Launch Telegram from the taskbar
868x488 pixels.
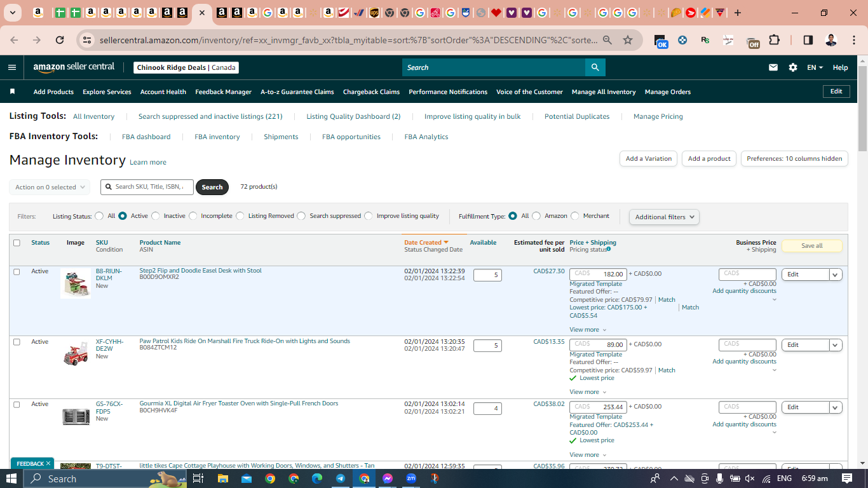click(x=341, y=478)
